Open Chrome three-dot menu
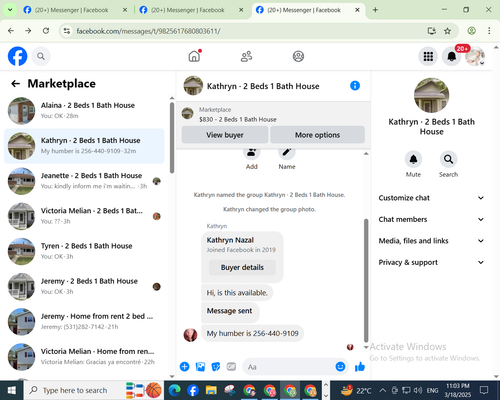This screenshot has width=500, height=400. (489, 31)
